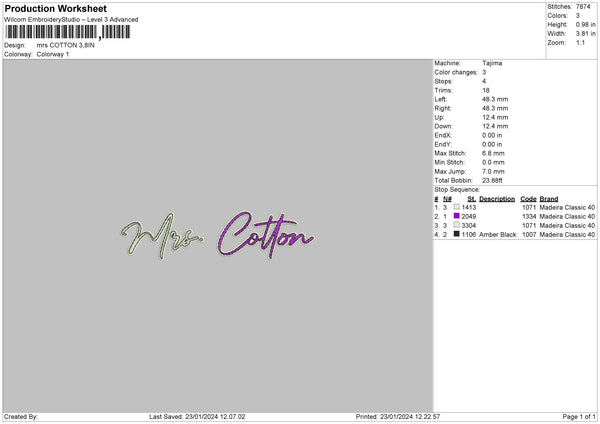Image resolution: width=600 pixels, height=424 pixels.
Task: Click the code 1007 in stop sequence
Action: point(529,235)
